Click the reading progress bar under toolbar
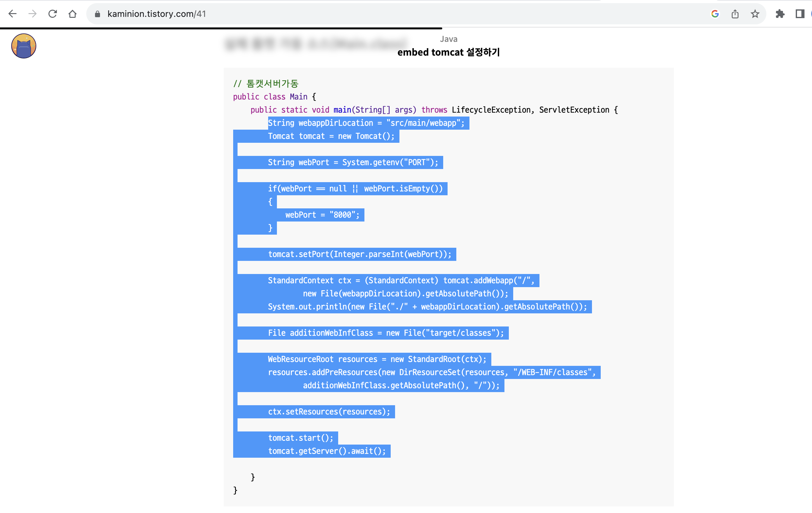 tap(221, 28)
